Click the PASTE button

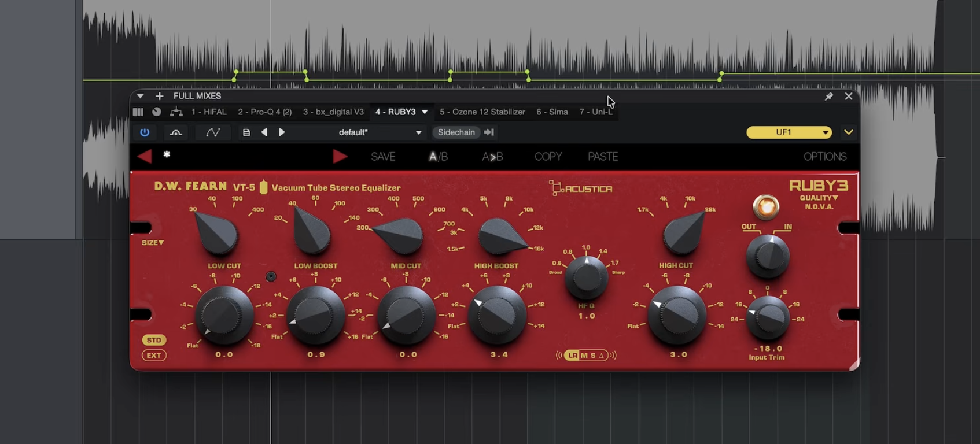pyautogui.click(x=603, y=157)
